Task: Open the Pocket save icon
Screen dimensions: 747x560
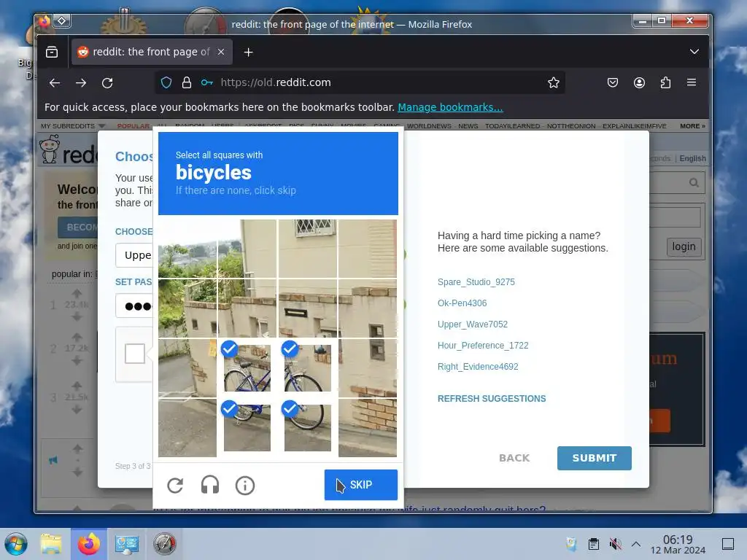Action: click(x=613, y=82)
